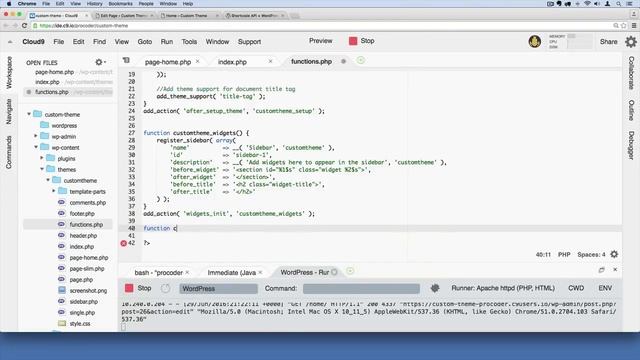Open the Workspace side panel
This screenshot has height=360, width=640.
point(9,73)
